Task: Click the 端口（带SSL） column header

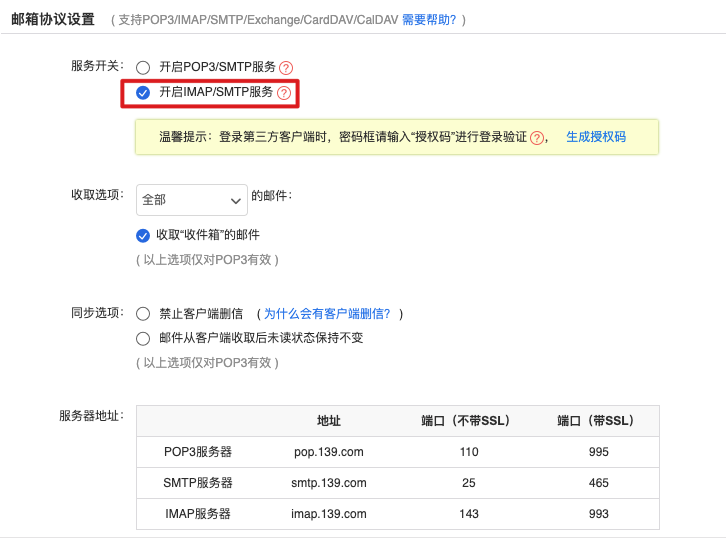Action: point(594,421)
